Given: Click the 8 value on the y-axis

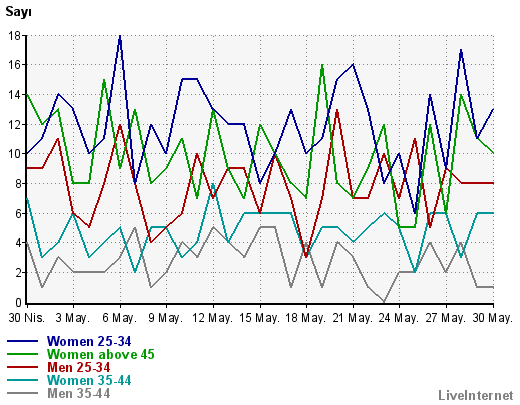Looking at the screenshot, I should (18, 184).
